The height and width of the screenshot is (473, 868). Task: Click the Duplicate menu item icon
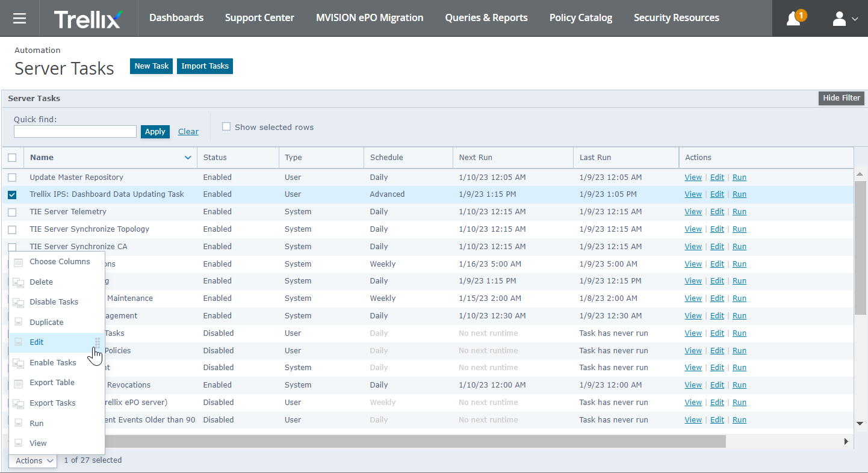click(18, 323)
